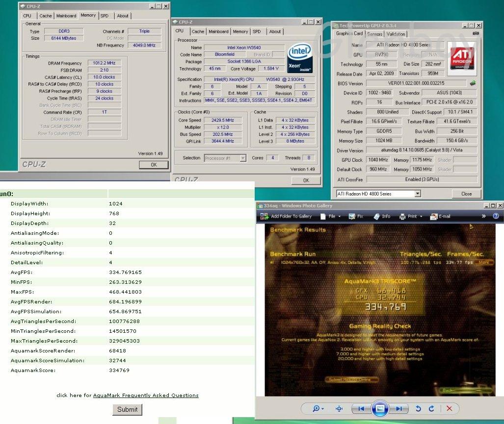Open AquaMark Frequently Asked Questions link
This screenshot has height=424, width=504.
click(x=146, y=395)
